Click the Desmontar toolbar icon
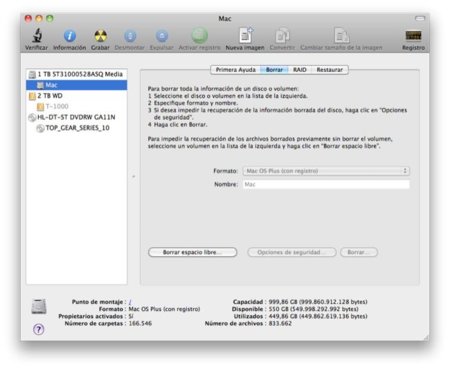 pos(130,36)
